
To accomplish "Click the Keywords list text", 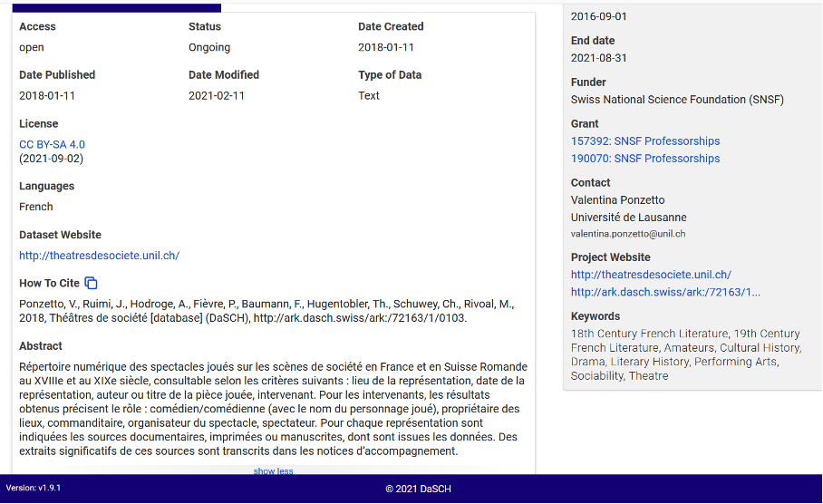I will 684,354.
